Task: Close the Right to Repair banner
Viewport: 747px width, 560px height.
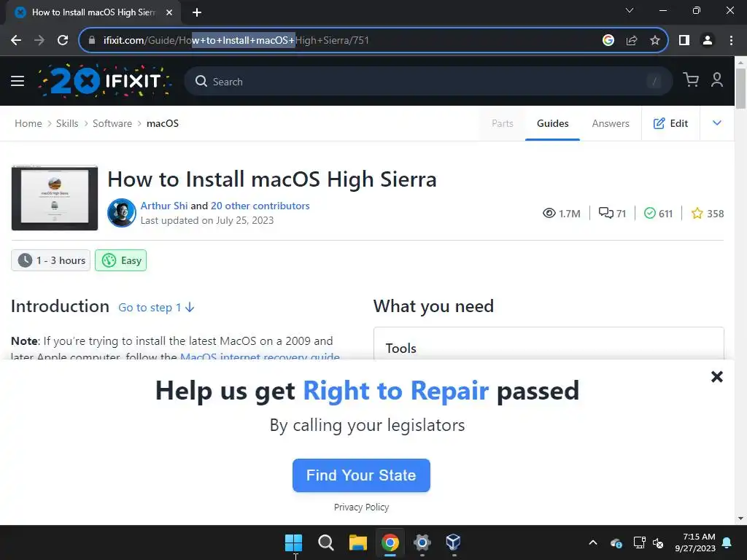Action: [717, 377]
